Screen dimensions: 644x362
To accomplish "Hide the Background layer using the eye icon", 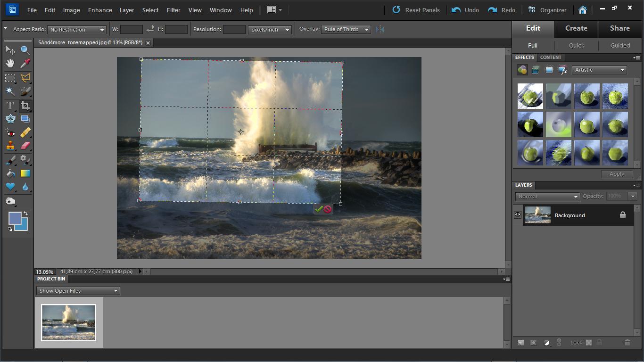I will (x=518, y=215).
